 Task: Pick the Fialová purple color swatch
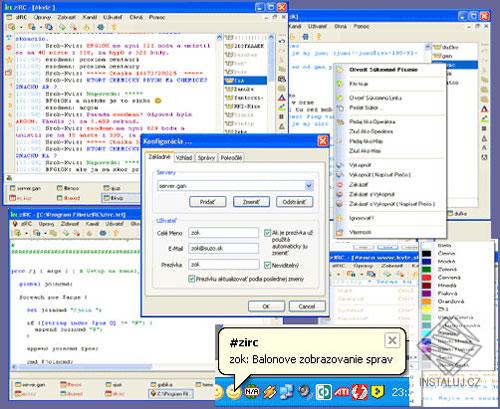(x=426, y=293)
